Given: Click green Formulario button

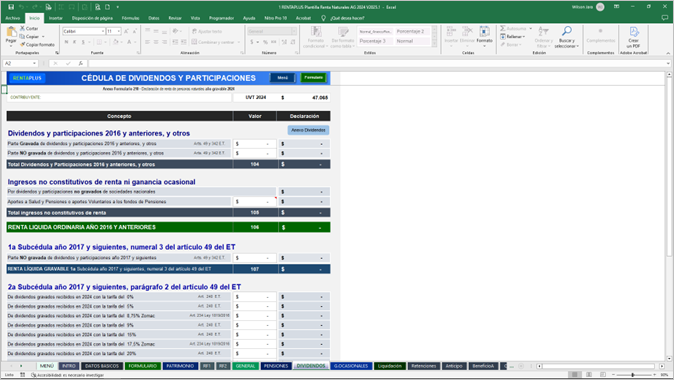Looking at the screenshot, I should coord(313,78).
